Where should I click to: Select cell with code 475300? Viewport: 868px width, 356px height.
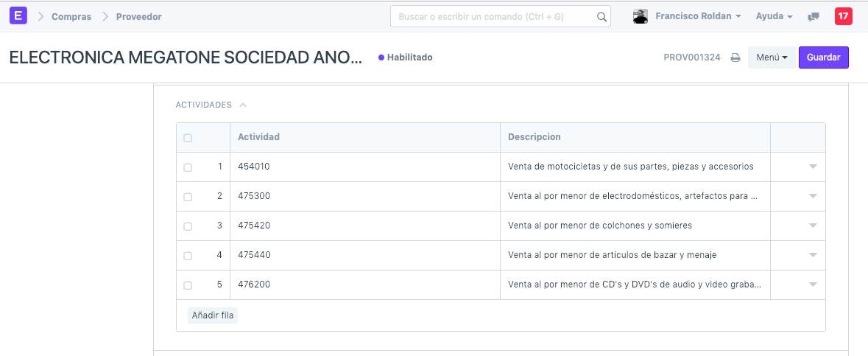tap(365, 196)
